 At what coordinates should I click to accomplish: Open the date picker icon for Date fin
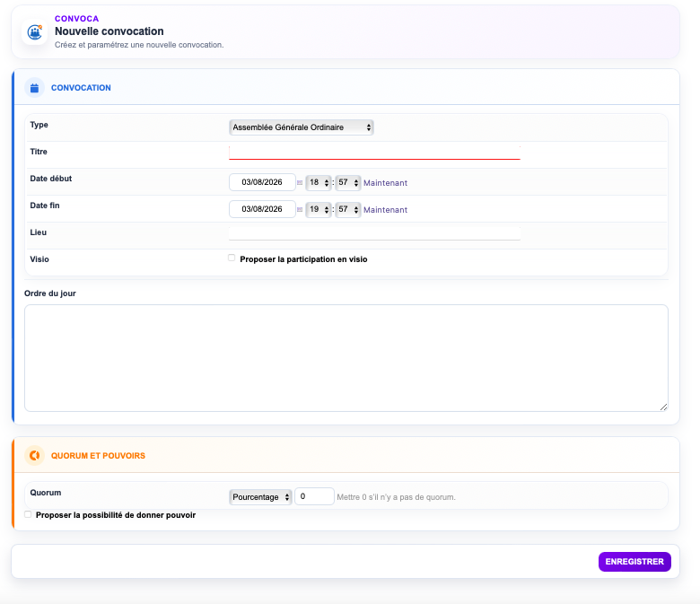pos(300,209)
